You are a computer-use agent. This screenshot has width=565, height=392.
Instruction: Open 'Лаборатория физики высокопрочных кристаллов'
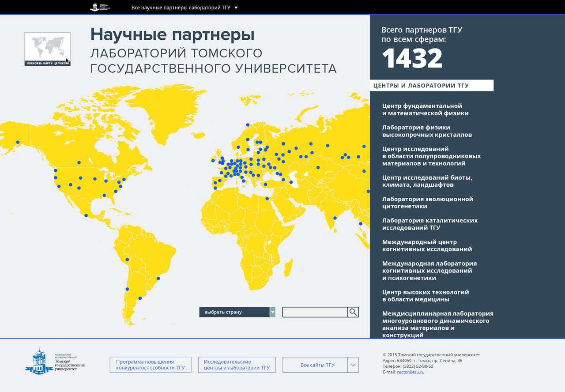pos(427,131)
